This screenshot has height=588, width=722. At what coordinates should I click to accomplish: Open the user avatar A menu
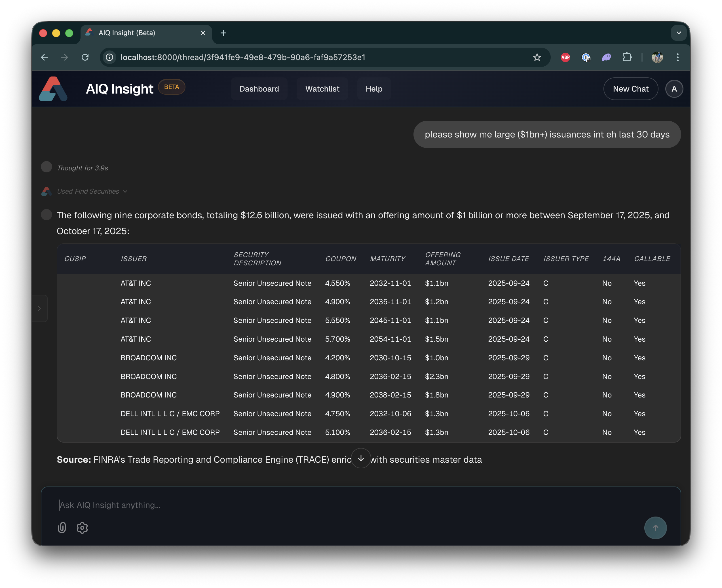(x=674, y=89)
